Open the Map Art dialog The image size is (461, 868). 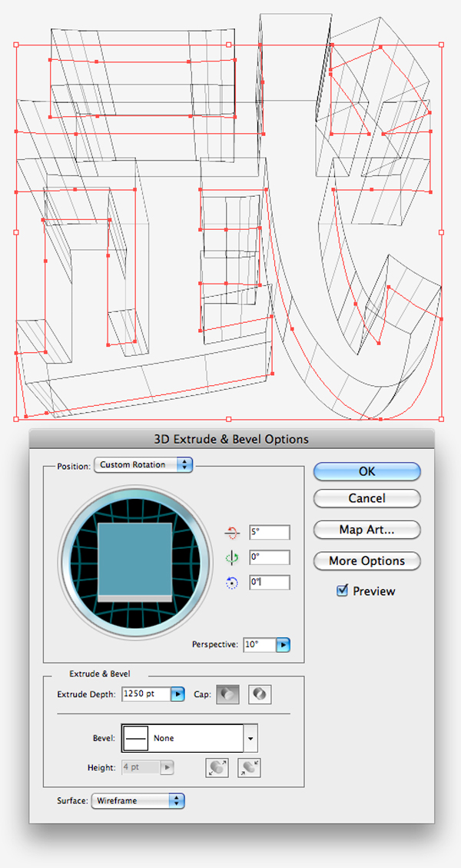point(367,530)
